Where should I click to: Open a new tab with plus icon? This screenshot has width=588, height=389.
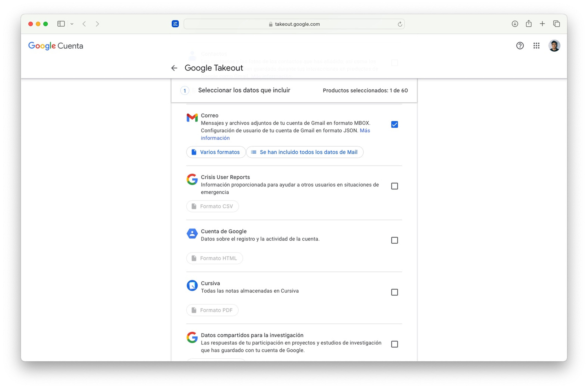coord(542,24)
